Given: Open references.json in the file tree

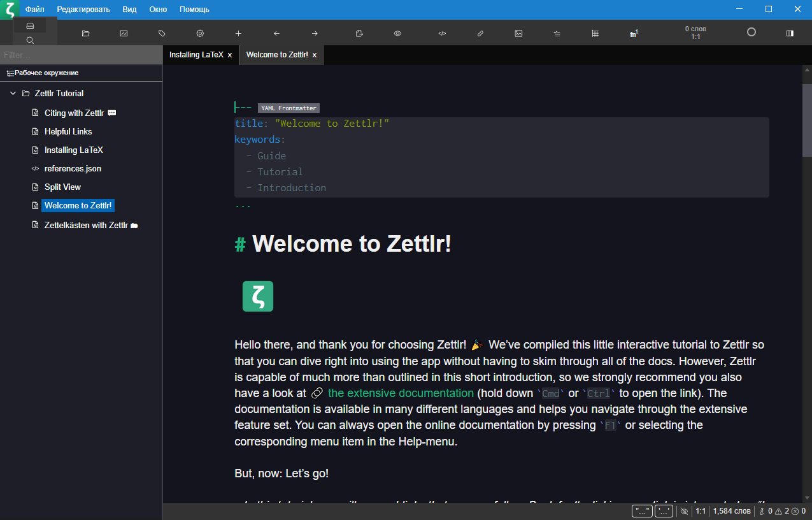Looking at the screenshot, I should (x=73, y=169).
